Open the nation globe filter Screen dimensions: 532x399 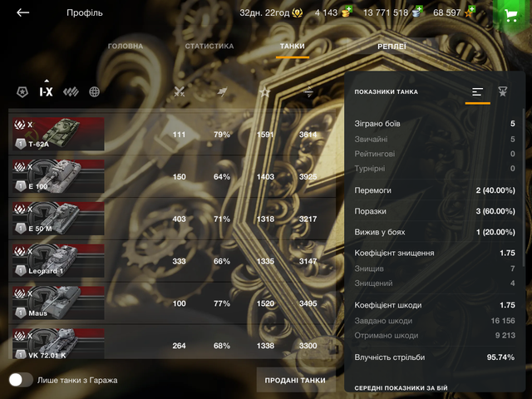tap(94, 91)
